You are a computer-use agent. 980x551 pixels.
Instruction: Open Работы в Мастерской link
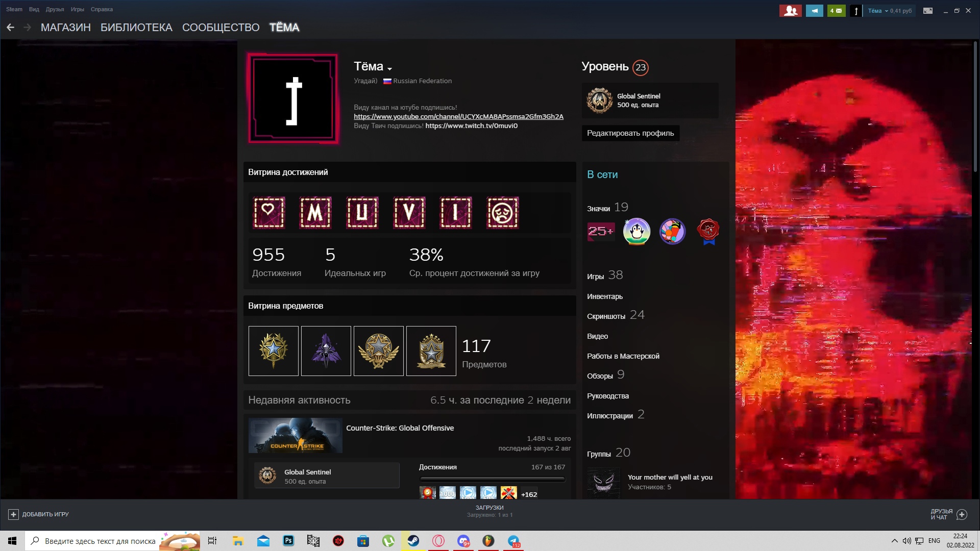pos(623,356)
